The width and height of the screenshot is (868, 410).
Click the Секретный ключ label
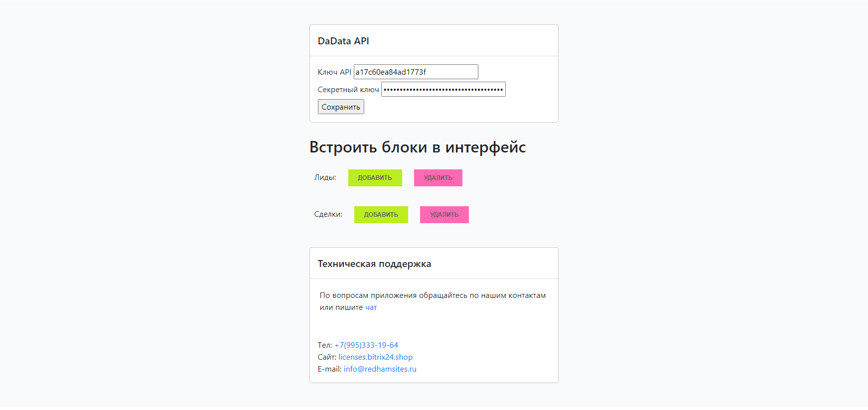tap(348, 90)
